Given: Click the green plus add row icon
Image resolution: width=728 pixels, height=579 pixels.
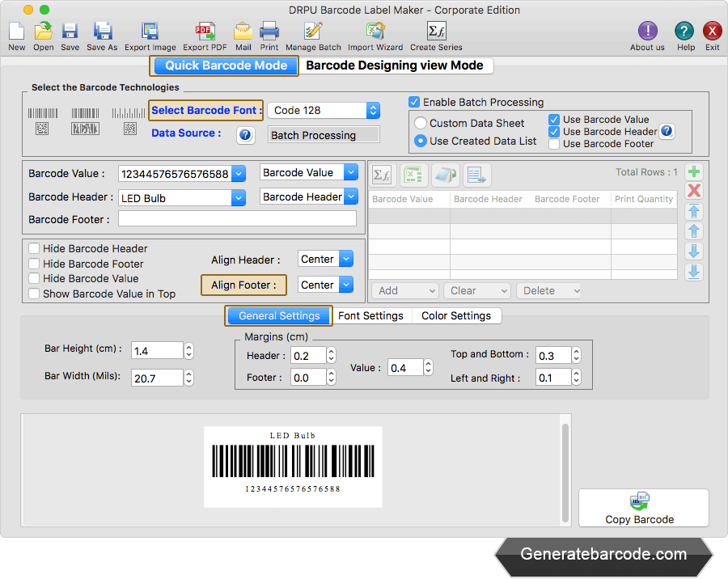Looking at the screenshot, I should click(694, 171).
